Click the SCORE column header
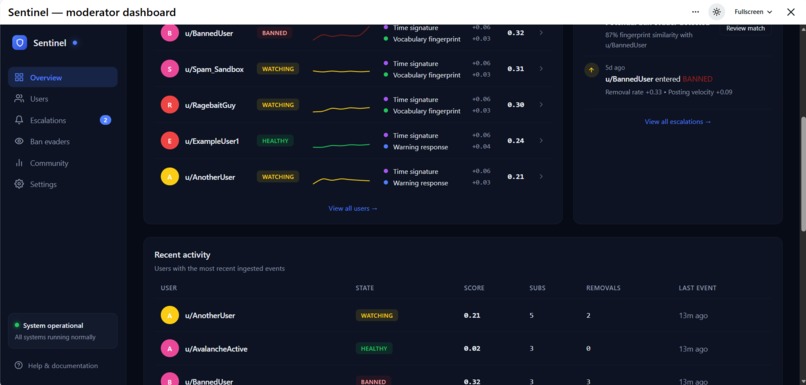 (474, 288)
